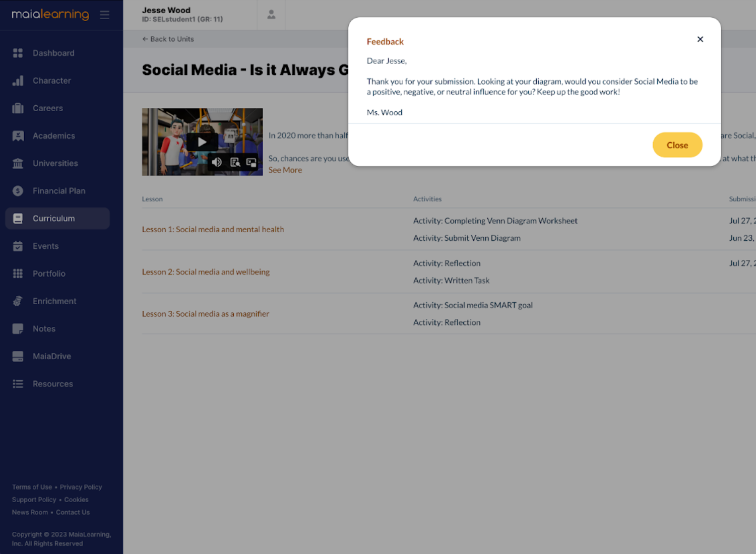Collapse the sidebar with the hamburger toggle
The image size is (756, 554).
pyautogui.click(x=105, y=15)
